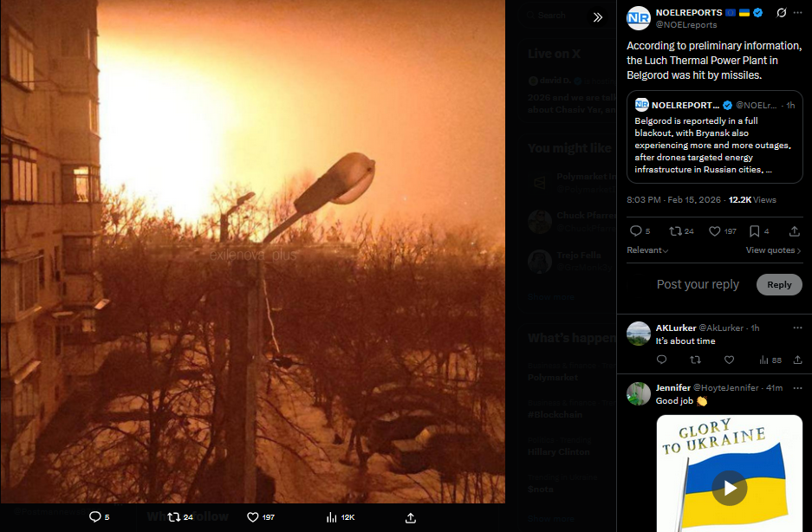This screenshot has width=812, height=532.
Task: Collapse the side panel with double-chevron icon
Action: (598, 17)
